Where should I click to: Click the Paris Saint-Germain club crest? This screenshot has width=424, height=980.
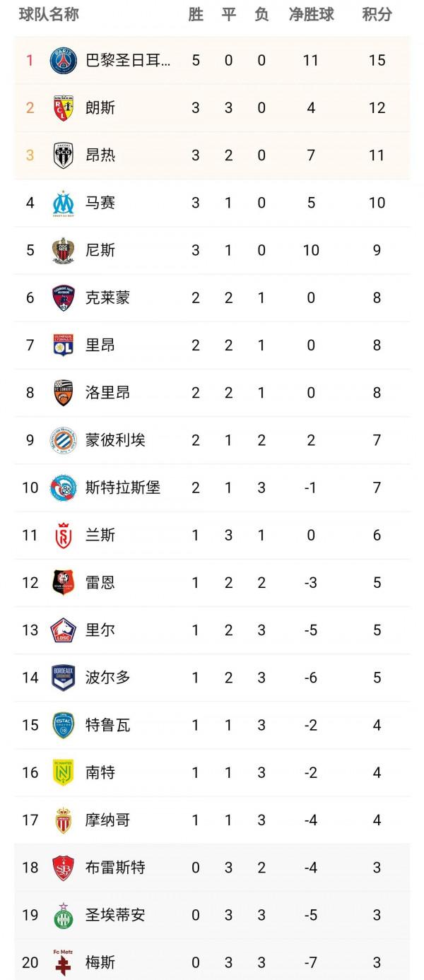pyautogui.click(x=64, y=60)
